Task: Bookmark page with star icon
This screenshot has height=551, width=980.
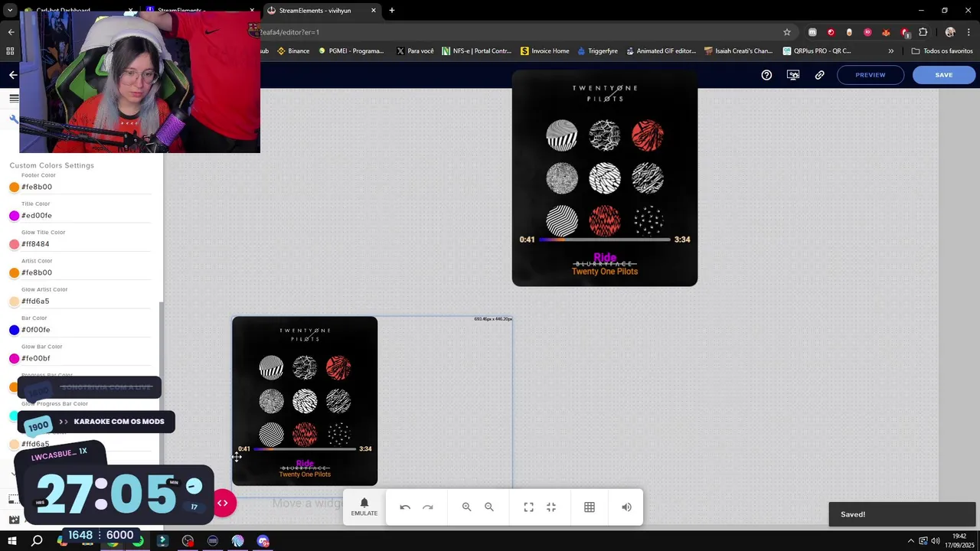Action: 786,32
